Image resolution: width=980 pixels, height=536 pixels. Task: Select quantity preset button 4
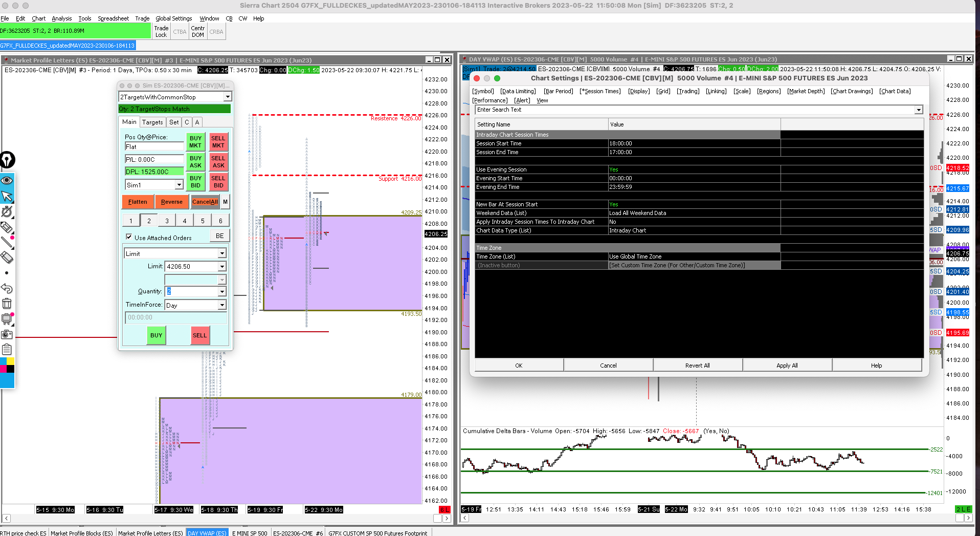coord(185,221)
